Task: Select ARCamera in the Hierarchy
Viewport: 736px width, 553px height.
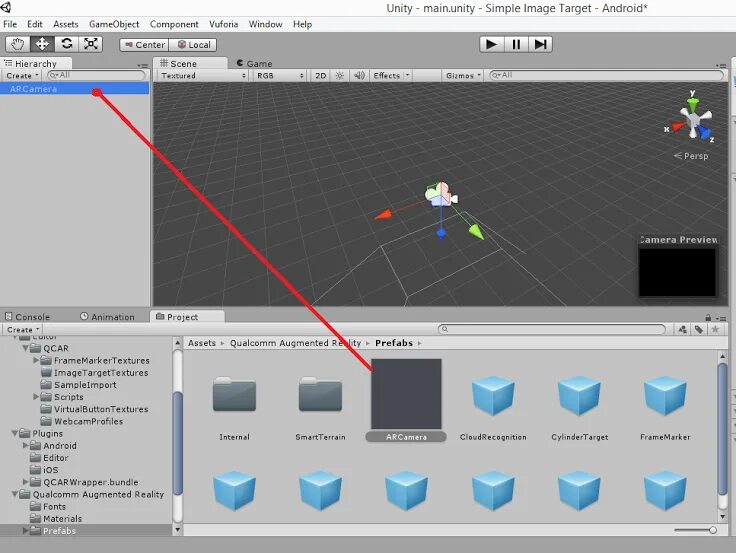Action: pos(75,89)
